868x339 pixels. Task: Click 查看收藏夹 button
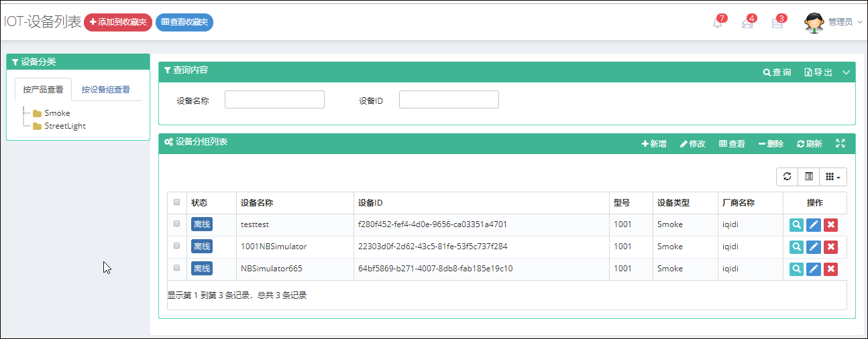pos(184,22)
